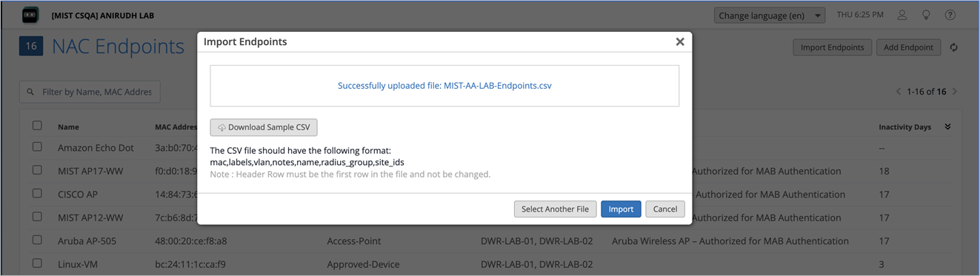This screenshot has width=980, height=276.
Task: Click the Import Endpoints page button
Action: (832, 47)
